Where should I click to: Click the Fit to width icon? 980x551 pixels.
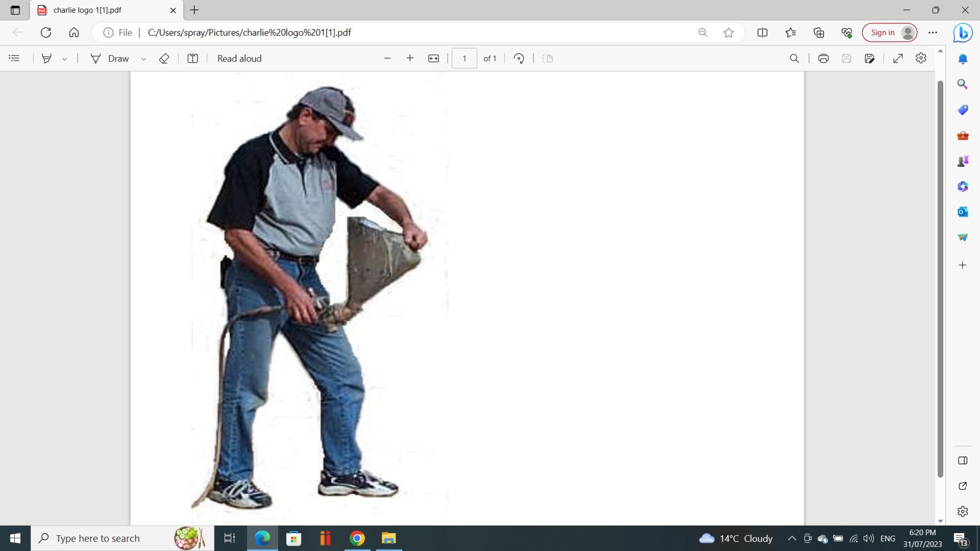tap(433, 58)
